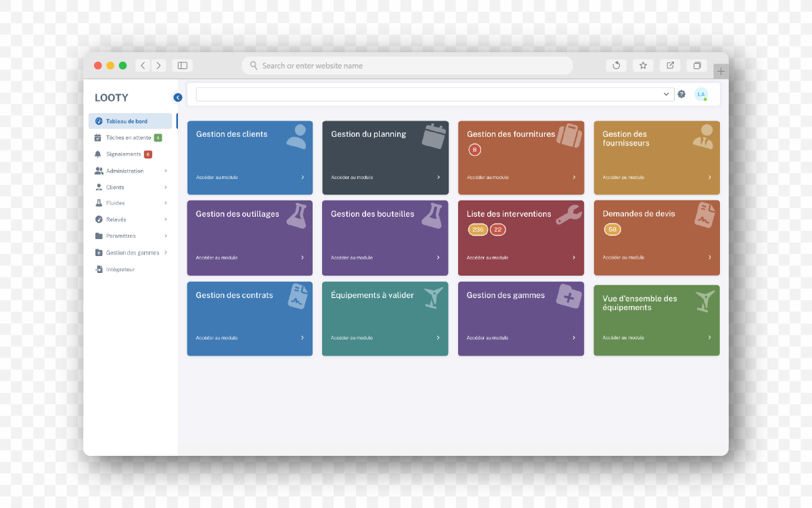
Task: Click the browser address bar search field
Action: 407,66
